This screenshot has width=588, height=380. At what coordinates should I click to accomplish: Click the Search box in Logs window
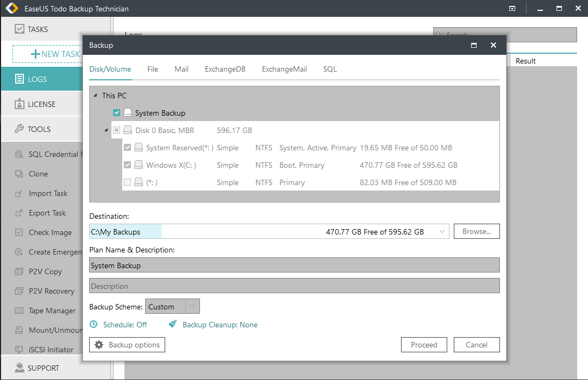coord(505,35)
